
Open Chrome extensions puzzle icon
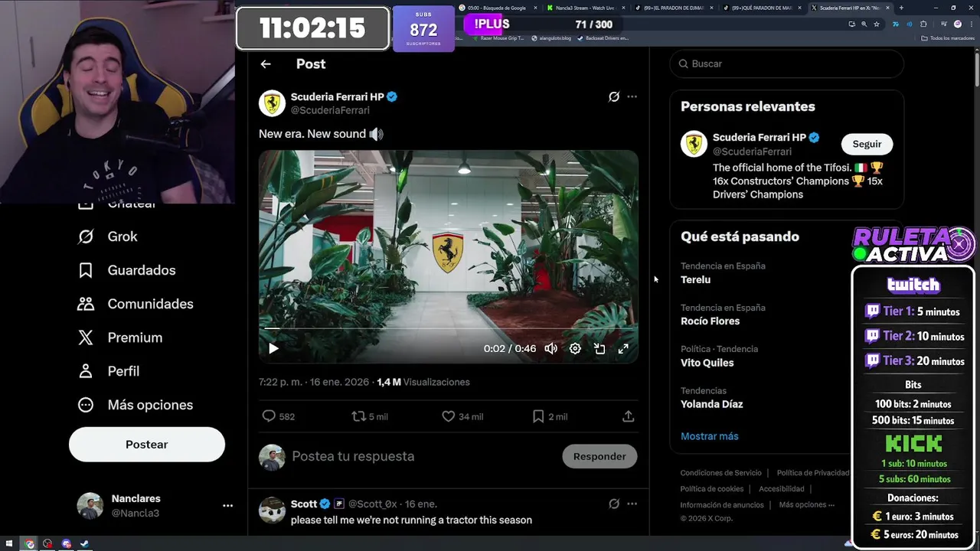coord(923,24)
